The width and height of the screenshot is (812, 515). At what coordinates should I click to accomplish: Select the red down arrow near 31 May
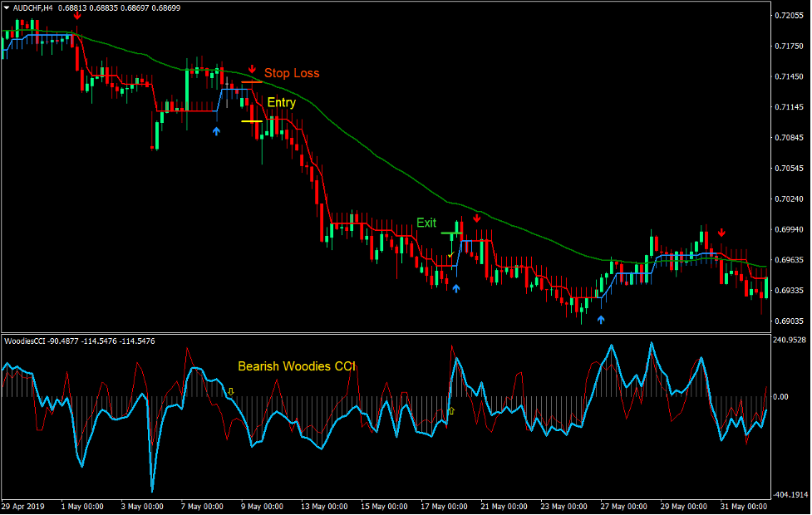click(x=723, y=233)
